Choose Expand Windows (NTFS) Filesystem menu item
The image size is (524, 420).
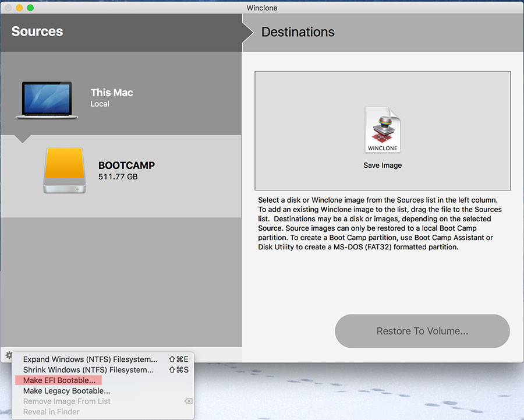pos(103,359)
